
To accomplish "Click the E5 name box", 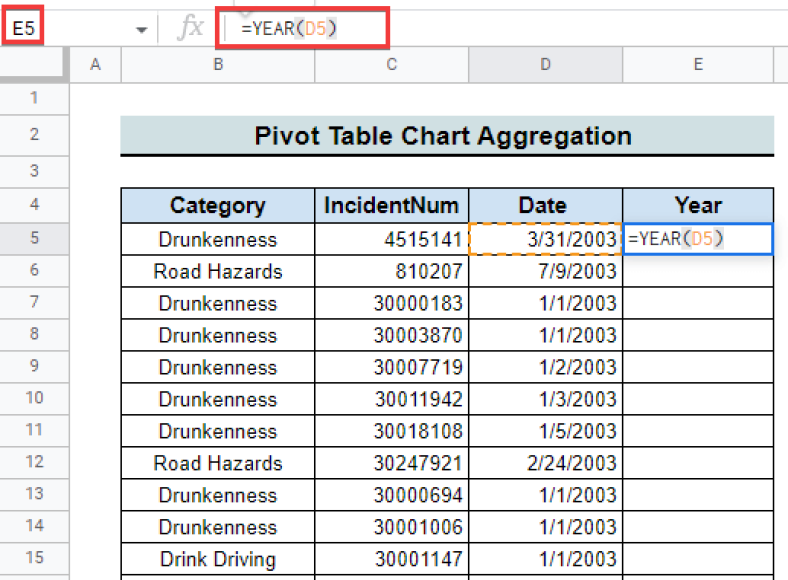I will click(23, 28).
